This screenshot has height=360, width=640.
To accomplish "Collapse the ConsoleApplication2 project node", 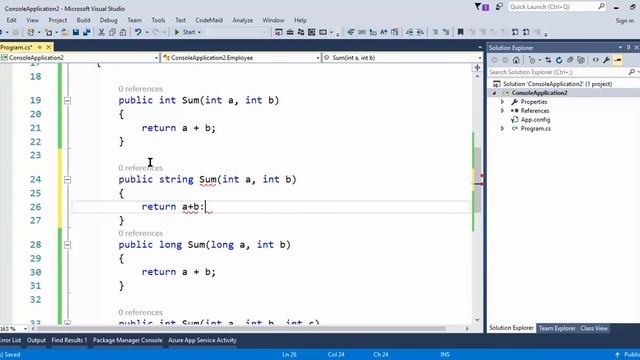I will pyautogui.click(x=494, y=93).
